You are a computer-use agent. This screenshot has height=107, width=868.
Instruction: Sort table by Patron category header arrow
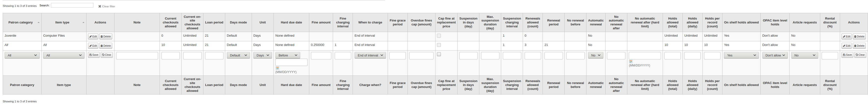click(x=38, y=22)
